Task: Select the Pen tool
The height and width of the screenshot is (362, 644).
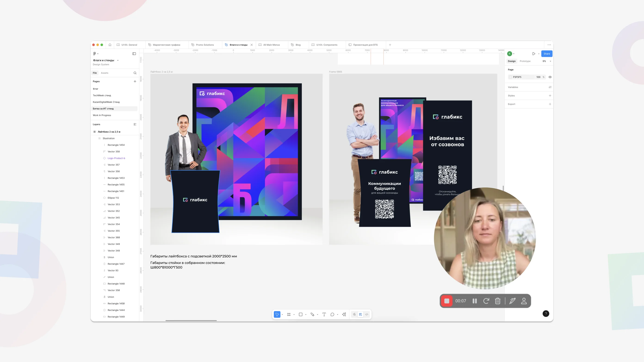Action: (x=312, y=315)
